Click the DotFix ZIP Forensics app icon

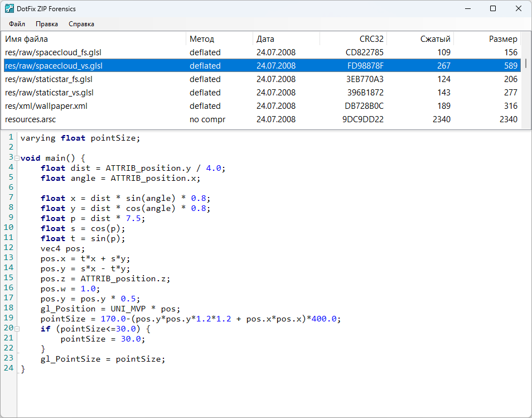9,8
